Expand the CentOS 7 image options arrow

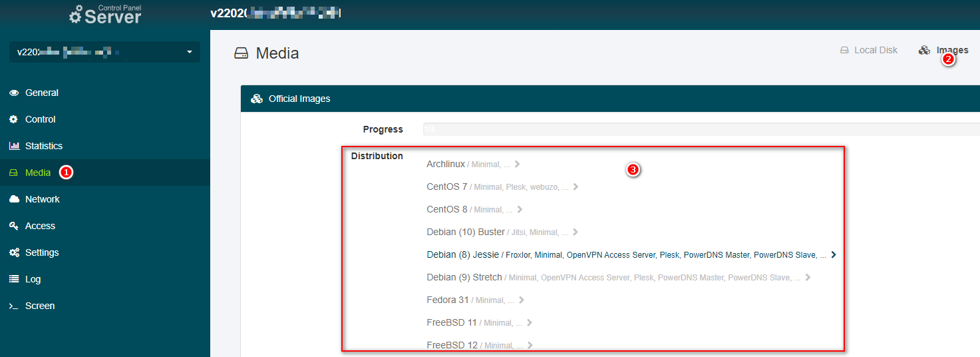575,187
